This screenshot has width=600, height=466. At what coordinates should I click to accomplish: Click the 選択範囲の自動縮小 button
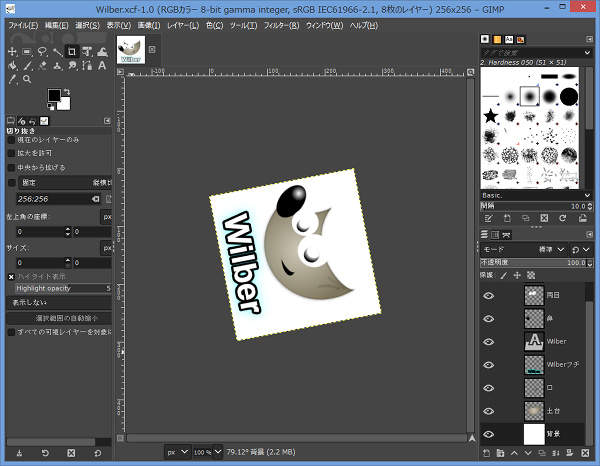coord(60,318)
